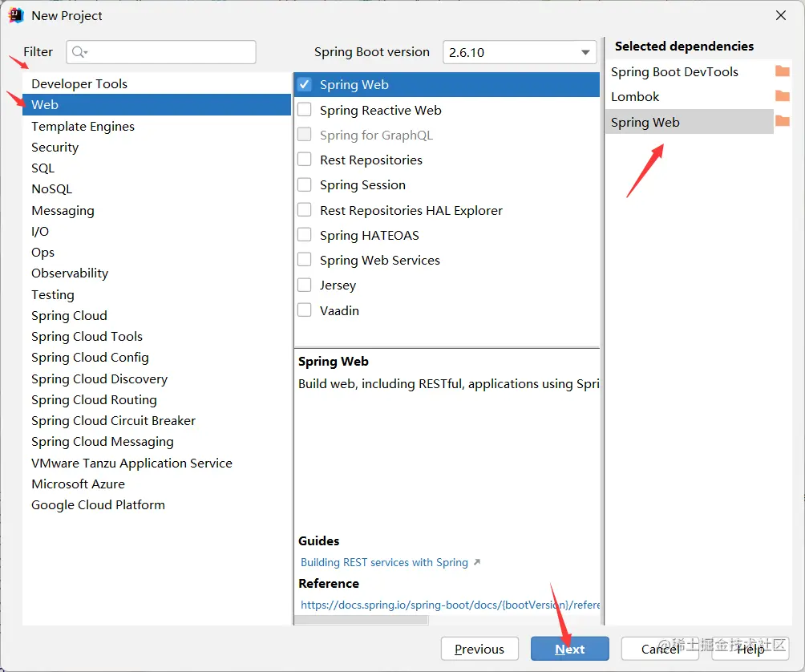Select the Web category

[156, 105]
